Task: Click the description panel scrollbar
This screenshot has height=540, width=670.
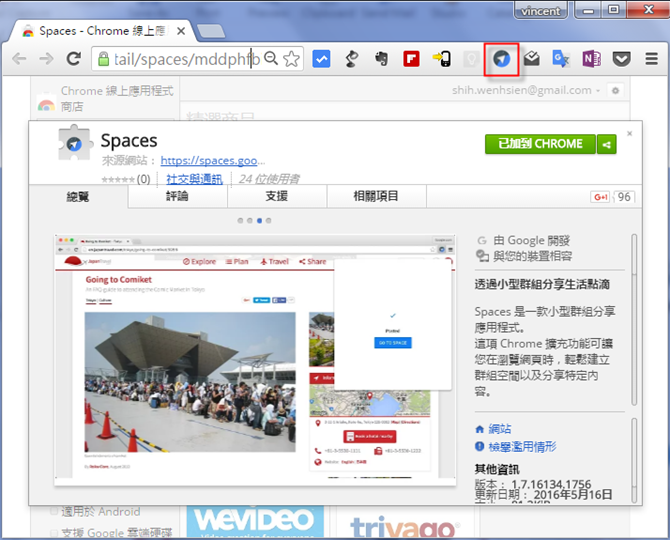Action: pyautogui.click(x=634, y=320)
